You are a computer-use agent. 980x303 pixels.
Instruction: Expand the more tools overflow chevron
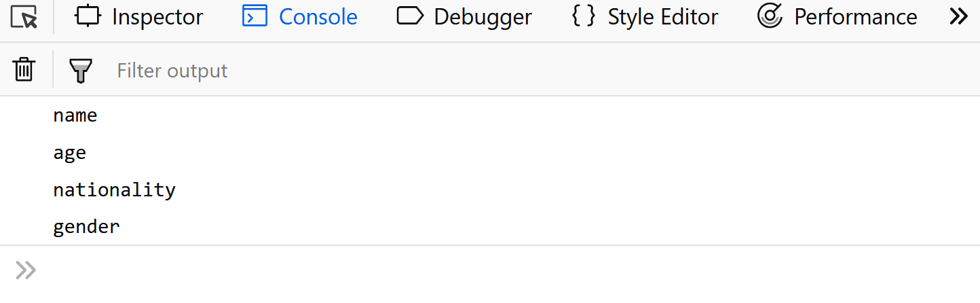tap(958, 16)
